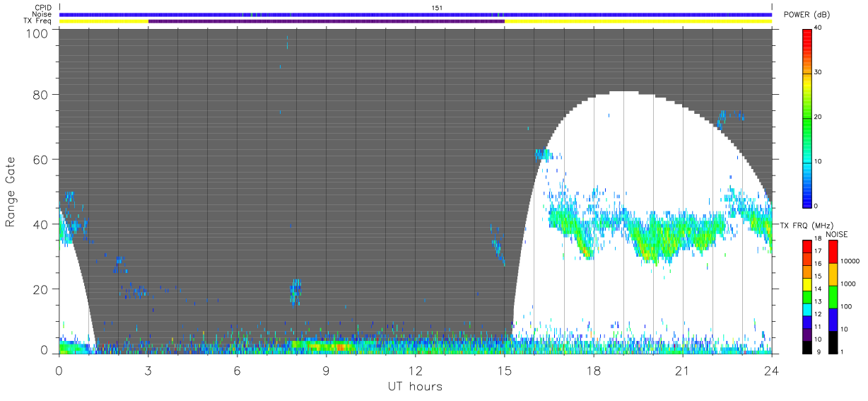This screenshot has height=401, width=868.
Task: Click the '40' label on POWER color bar
Action: click(x=818, y=28)
